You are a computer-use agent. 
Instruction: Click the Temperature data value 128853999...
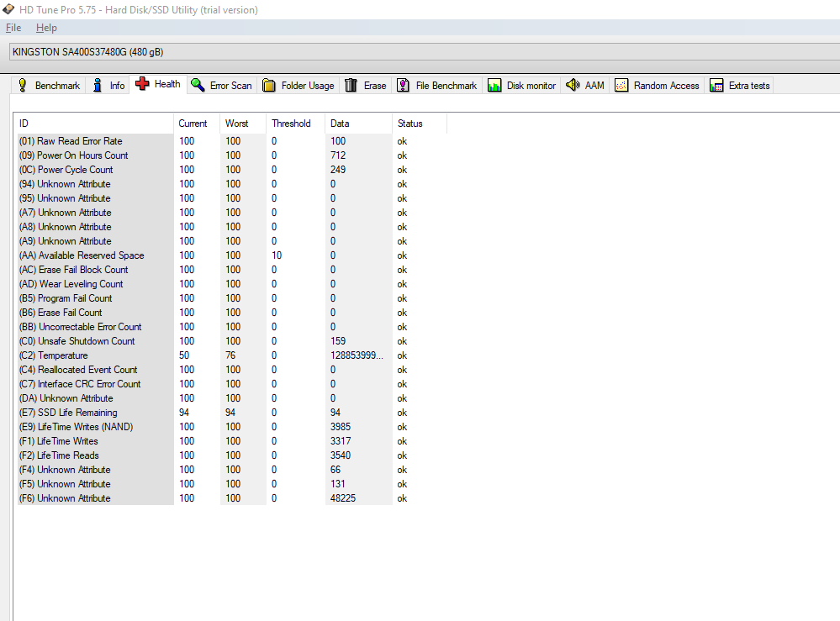click(x=357, y=355)
